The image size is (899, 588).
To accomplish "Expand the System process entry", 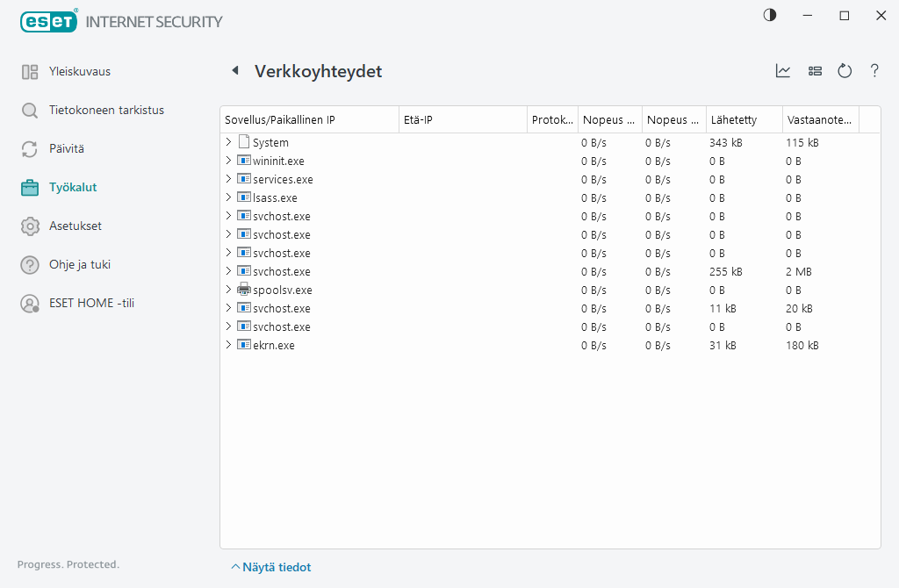I will pyautogui.click(x=229, y=141).
